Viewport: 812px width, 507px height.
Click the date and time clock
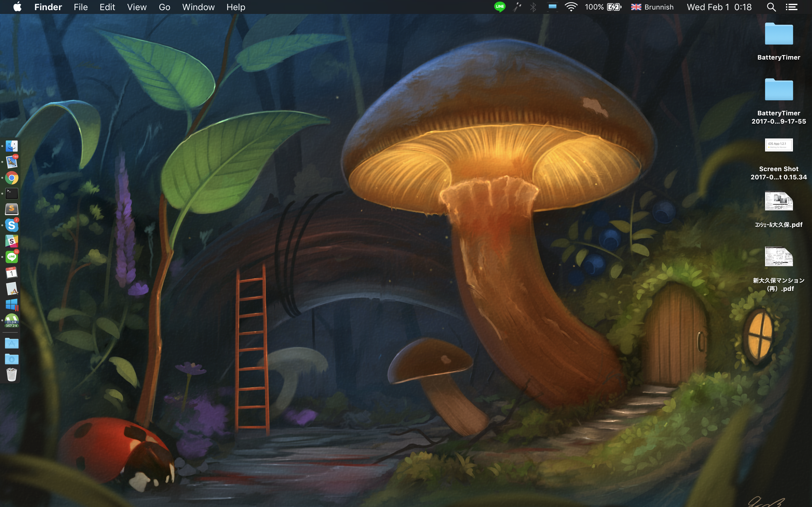point(719,7)
